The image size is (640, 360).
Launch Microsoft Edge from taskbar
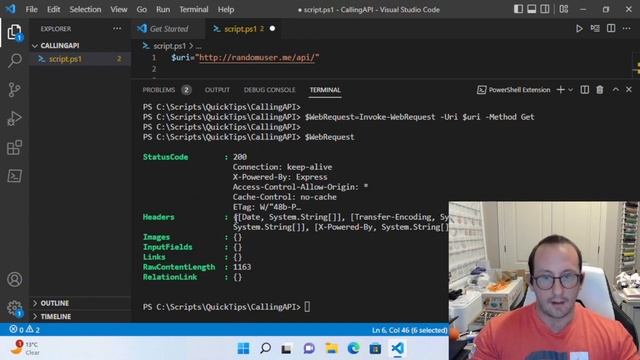(353, 348)
